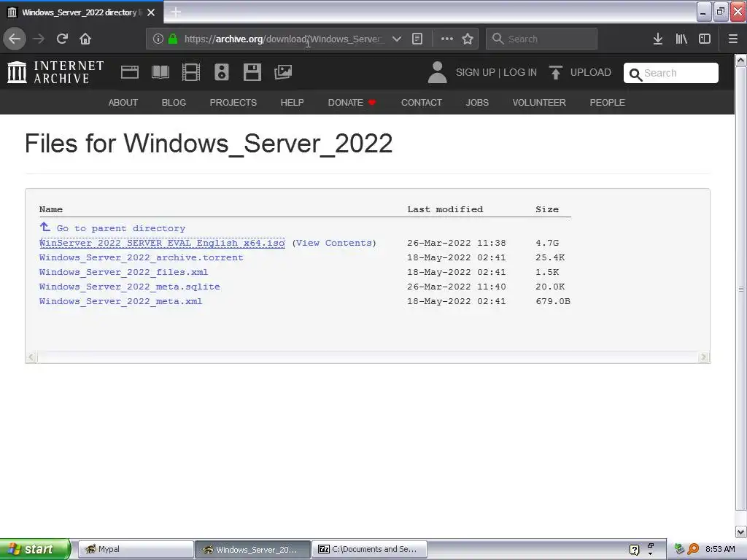747x560 pixels.
Task: Open the Windows start menu
Action: point(35,550)
